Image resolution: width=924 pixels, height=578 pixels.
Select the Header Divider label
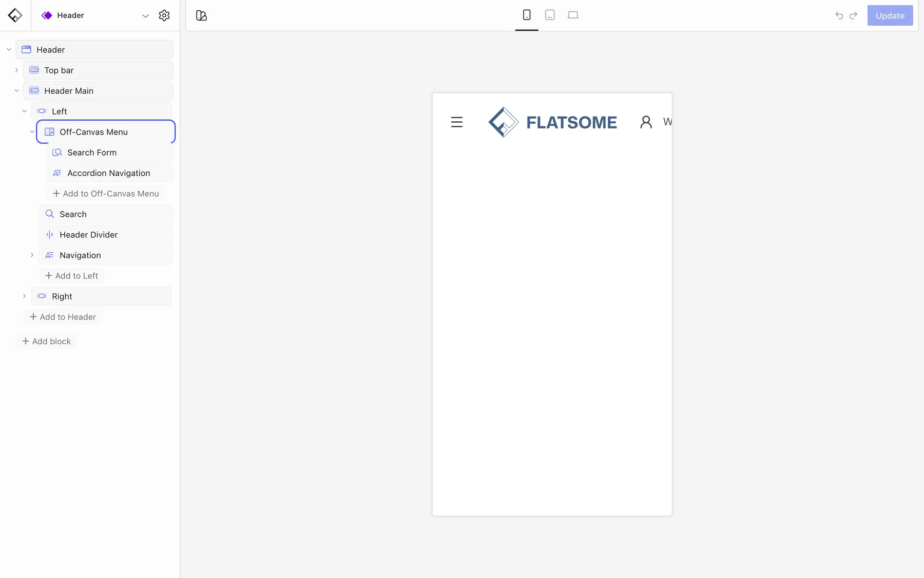coord(88,235)
